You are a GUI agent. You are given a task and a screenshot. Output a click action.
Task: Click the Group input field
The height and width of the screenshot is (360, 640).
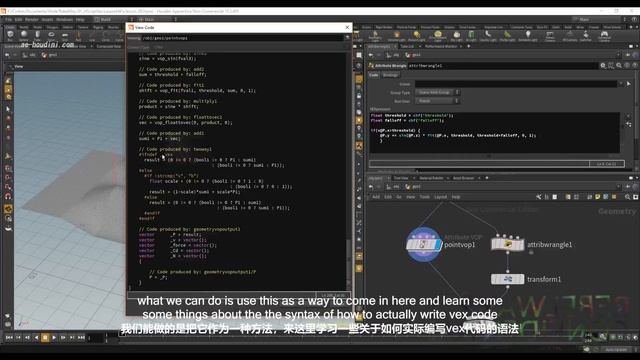[516, 84]
